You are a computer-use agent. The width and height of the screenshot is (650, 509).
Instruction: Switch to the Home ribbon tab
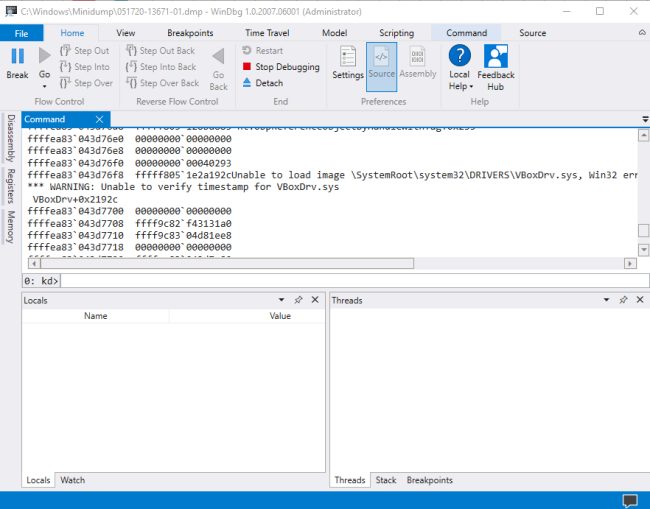pyautogui.click(x=72, y=33)
